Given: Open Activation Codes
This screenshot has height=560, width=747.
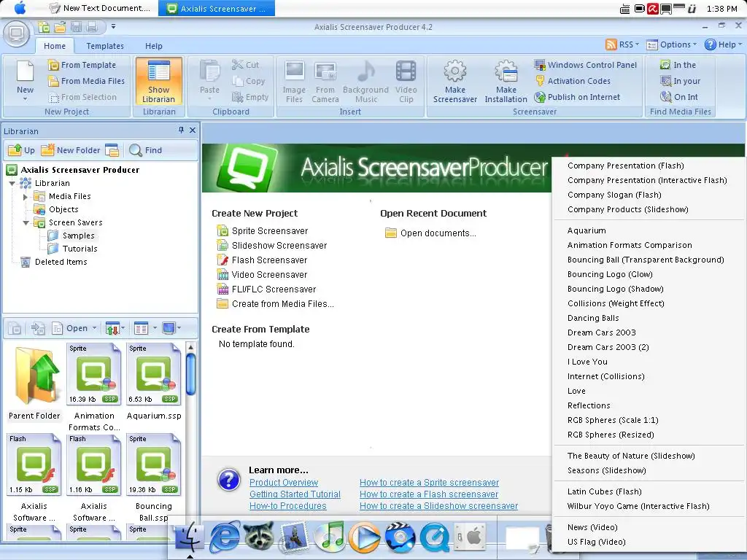Looking at the screenshot, I should pos(573,81).
